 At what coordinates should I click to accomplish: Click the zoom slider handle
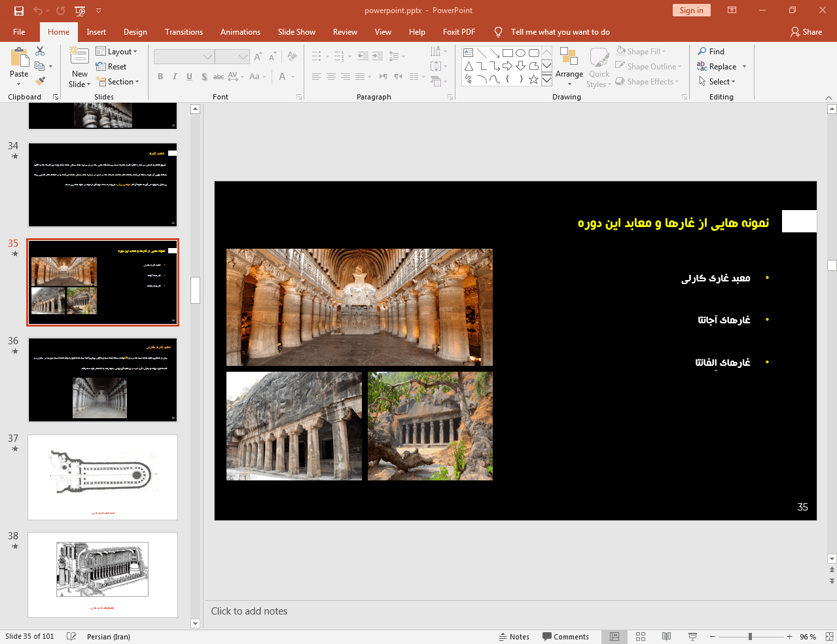coord(750,637)
